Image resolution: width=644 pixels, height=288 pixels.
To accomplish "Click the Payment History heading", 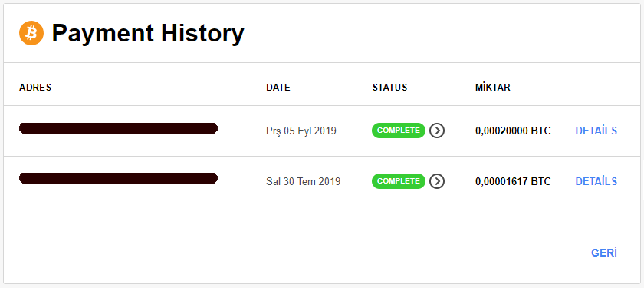I will tap(148, 33).
